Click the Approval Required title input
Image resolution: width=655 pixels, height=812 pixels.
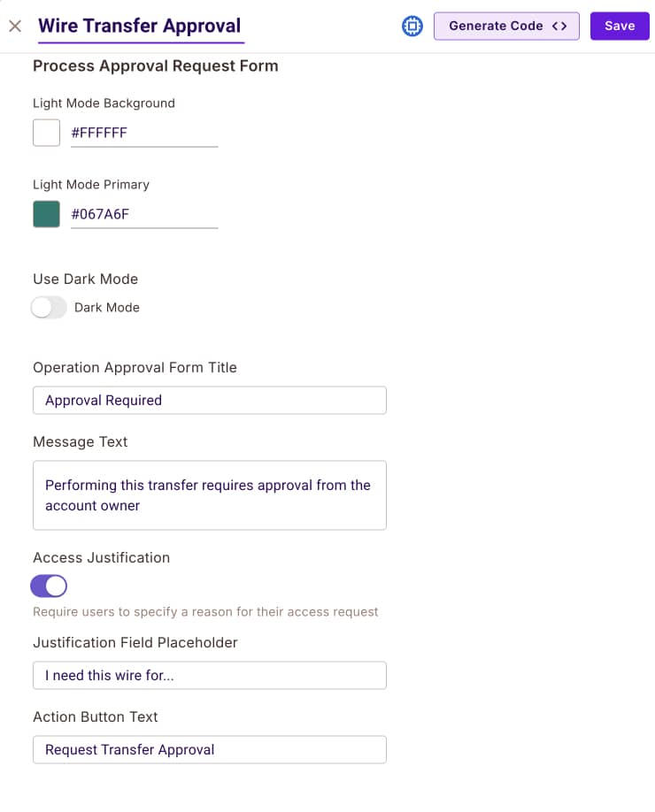209,400
